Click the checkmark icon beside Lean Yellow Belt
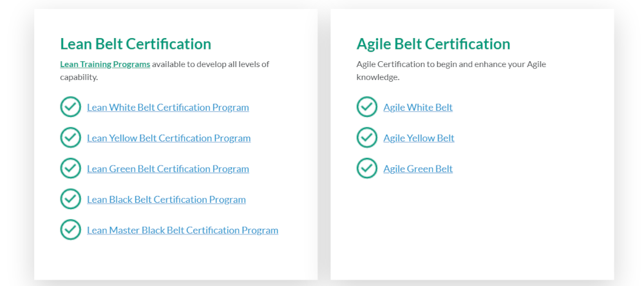The width and height of the screenshot is (644, 286). [x=70, y=138]
